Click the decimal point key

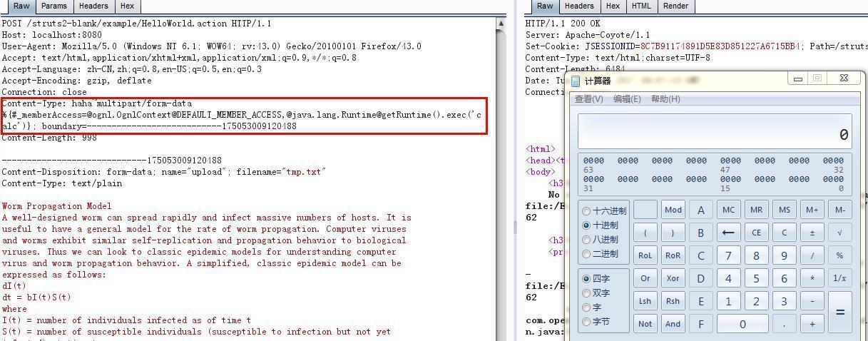(784, 324)
